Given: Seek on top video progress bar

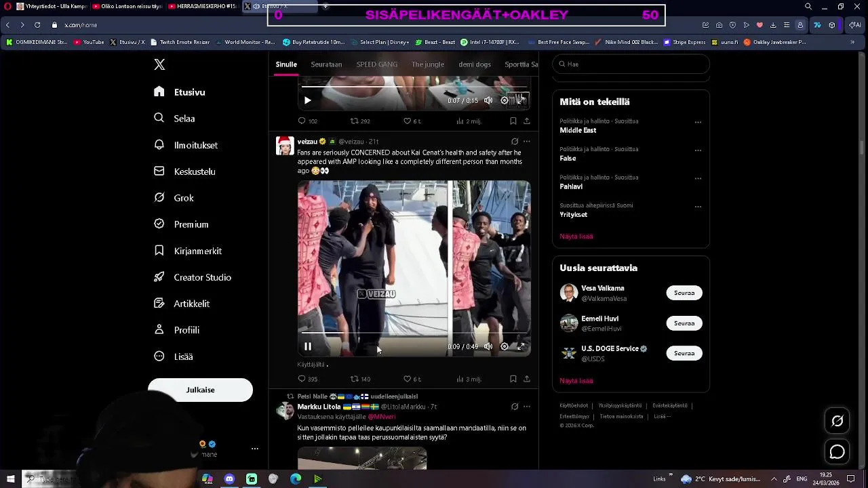Looking at the screenshot, I should pyautogui.click(x=414, y=87).
